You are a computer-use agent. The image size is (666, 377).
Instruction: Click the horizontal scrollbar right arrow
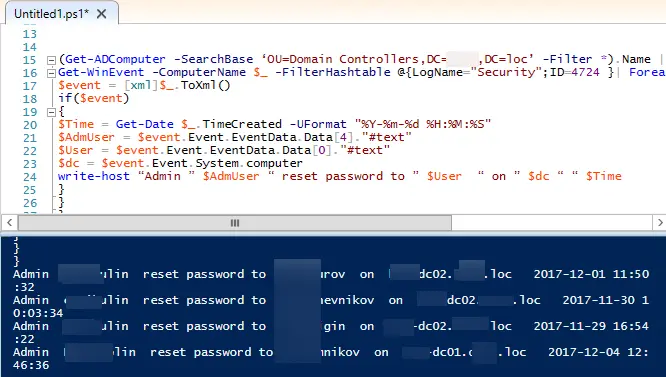click(x=659, y=222)
